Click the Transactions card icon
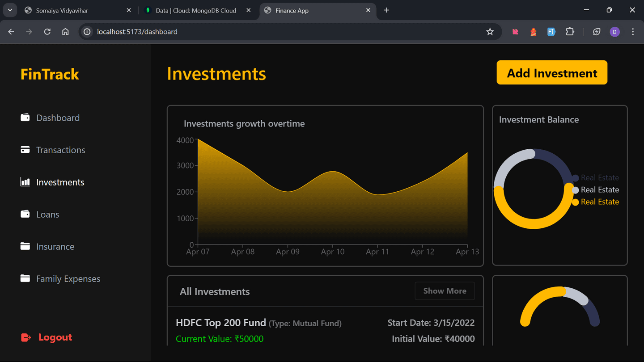The height and width of the screenshot is (362, 644). (x=25, y=150)
